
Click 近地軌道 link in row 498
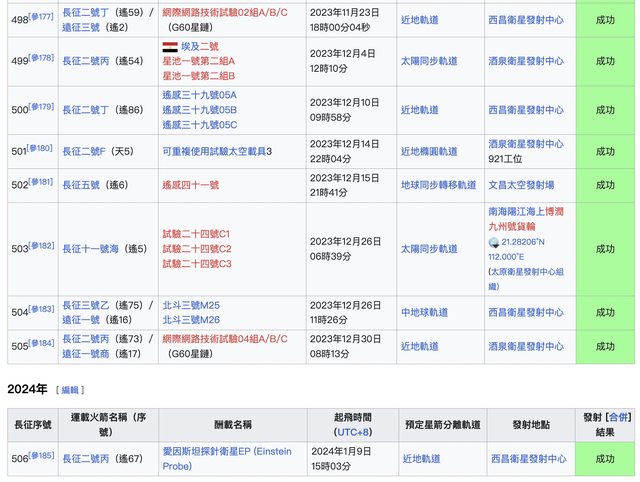click(420, 20)
